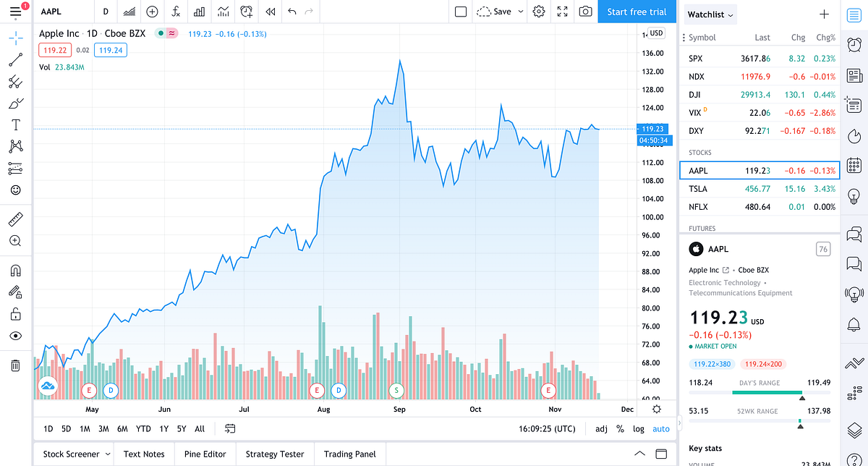This screenshot has width=868, height=466.
Task: Switch to the Strategy Tester tab
Action: pyautogui.click(x=274, y=454)
